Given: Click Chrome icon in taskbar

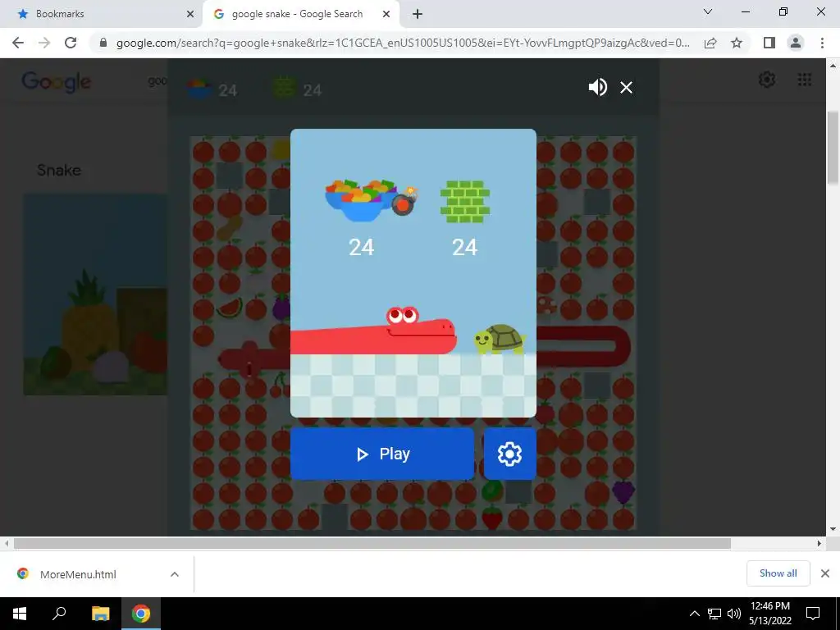Looking at the screenshot, I should pos(141,614).
